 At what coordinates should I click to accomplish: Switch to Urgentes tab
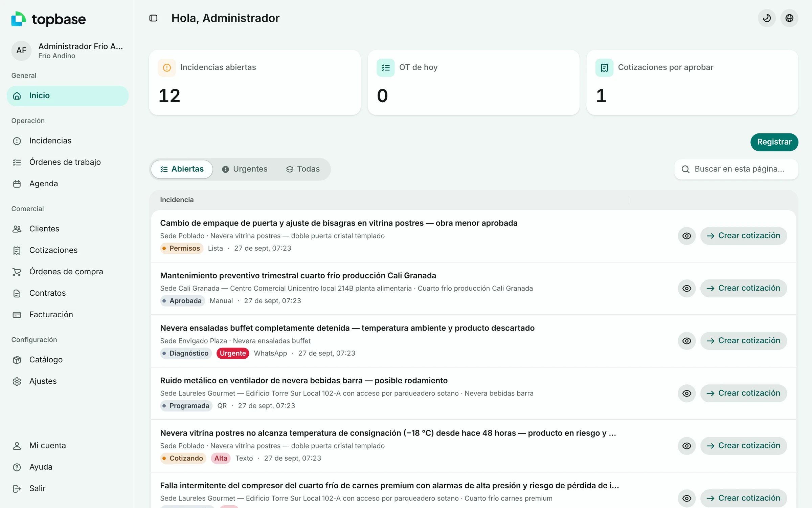coord(245,169)
